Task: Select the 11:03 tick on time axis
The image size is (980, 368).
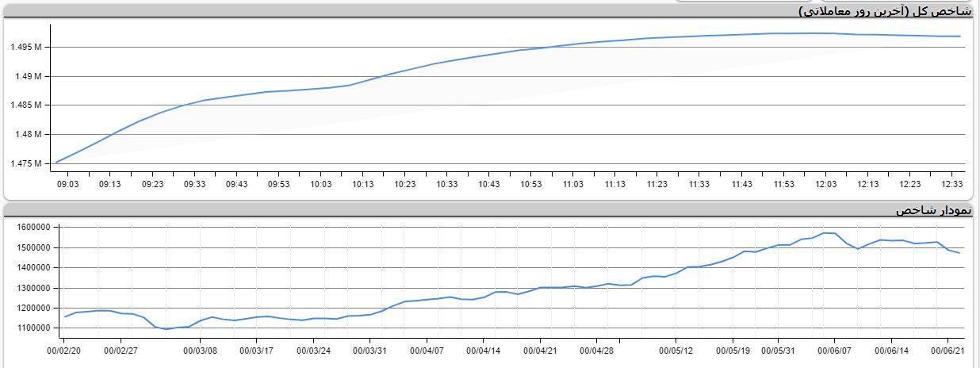Action: [x=572, y=184]
